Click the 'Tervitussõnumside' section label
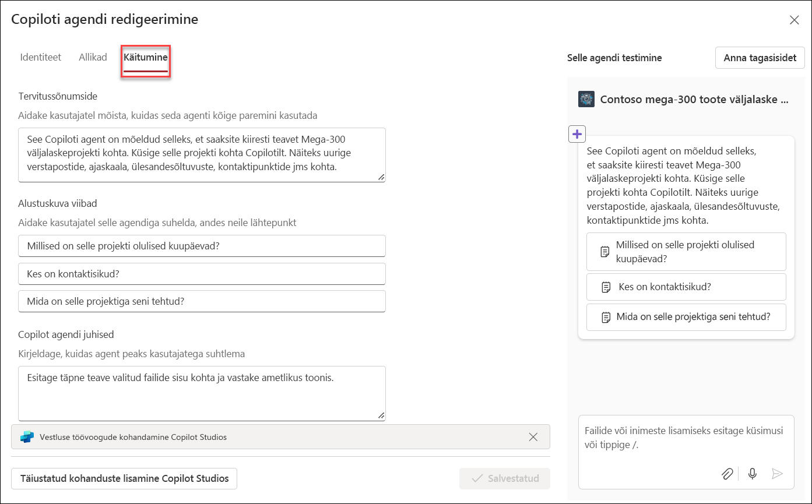812x504 pixels. click(58, 96)
